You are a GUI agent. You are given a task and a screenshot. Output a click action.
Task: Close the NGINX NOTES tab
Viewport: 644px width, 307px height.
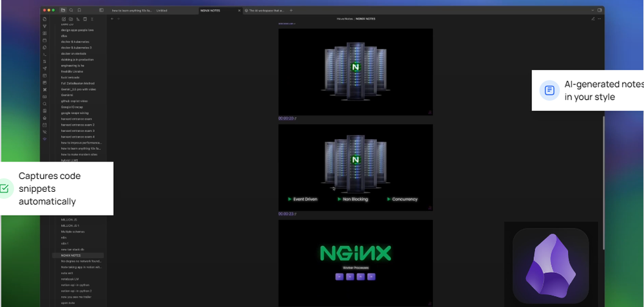[x=239, y=10]
